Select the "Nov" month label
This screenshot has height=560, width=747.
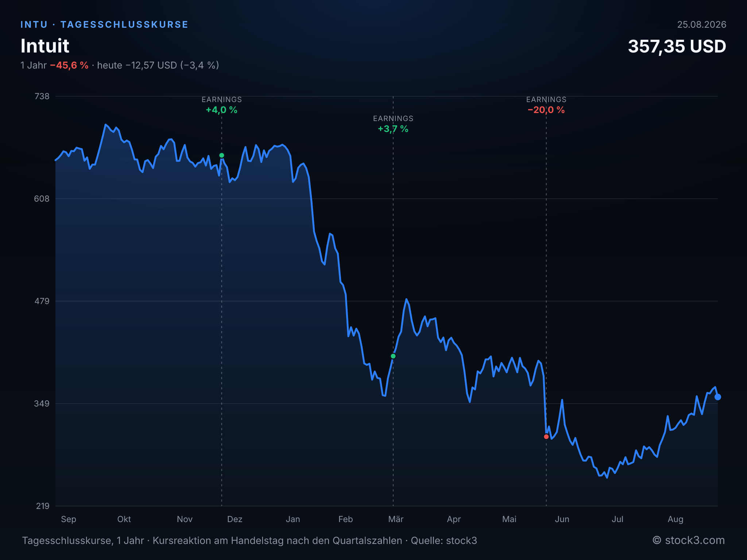coord(185,519)
